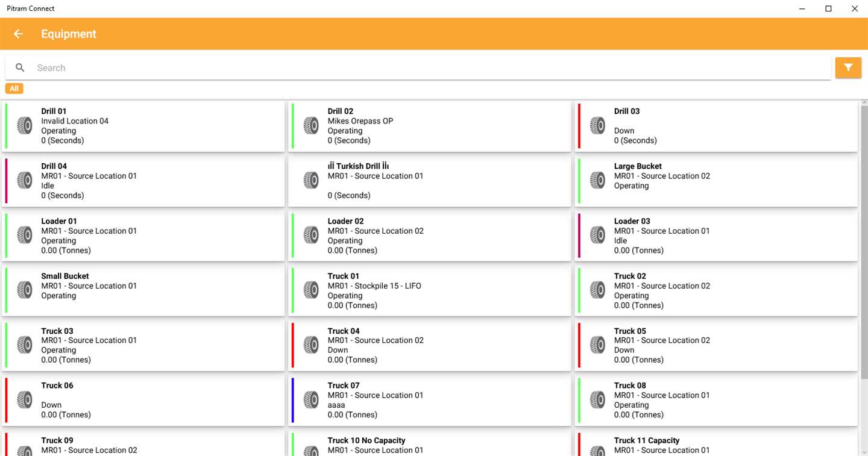Open the Loader 01 name label
This screenshot has width=868, height=456.
59,221
